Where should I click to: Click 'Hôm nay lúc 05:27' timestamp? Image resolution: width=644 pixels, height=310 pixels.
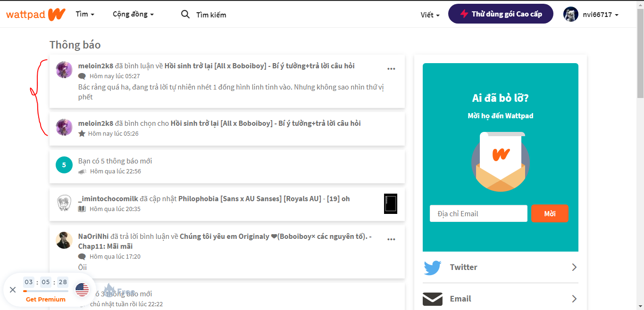pos(115,76)
